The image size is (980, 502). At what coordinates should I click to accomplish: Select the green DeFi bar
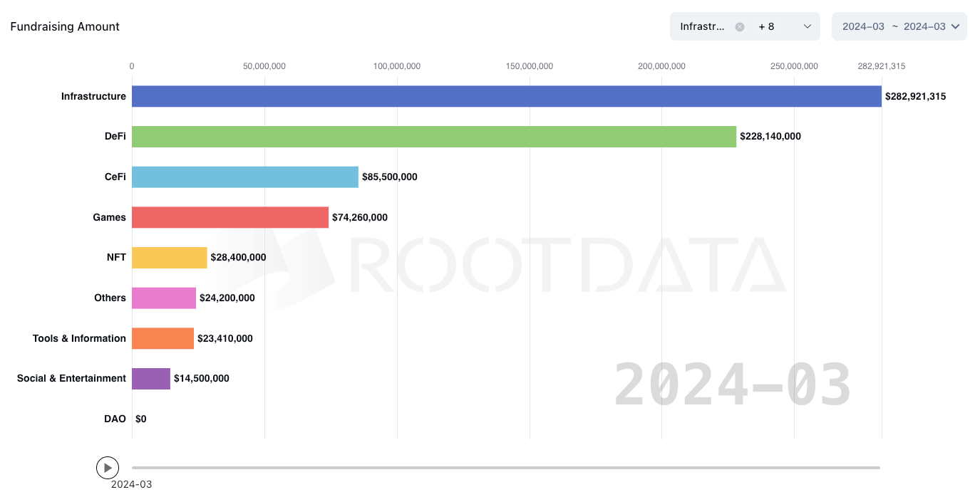[x=434, y=137]
